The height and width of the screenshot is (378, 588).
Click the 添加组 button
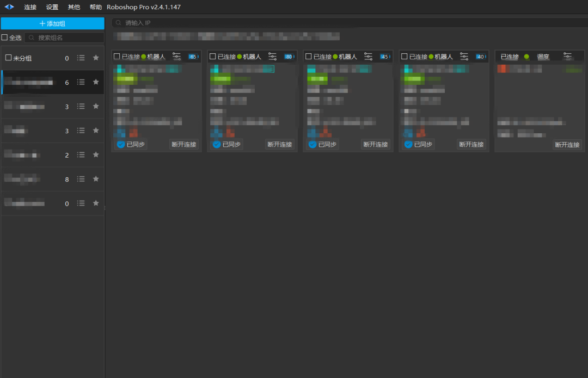point(52,23)
